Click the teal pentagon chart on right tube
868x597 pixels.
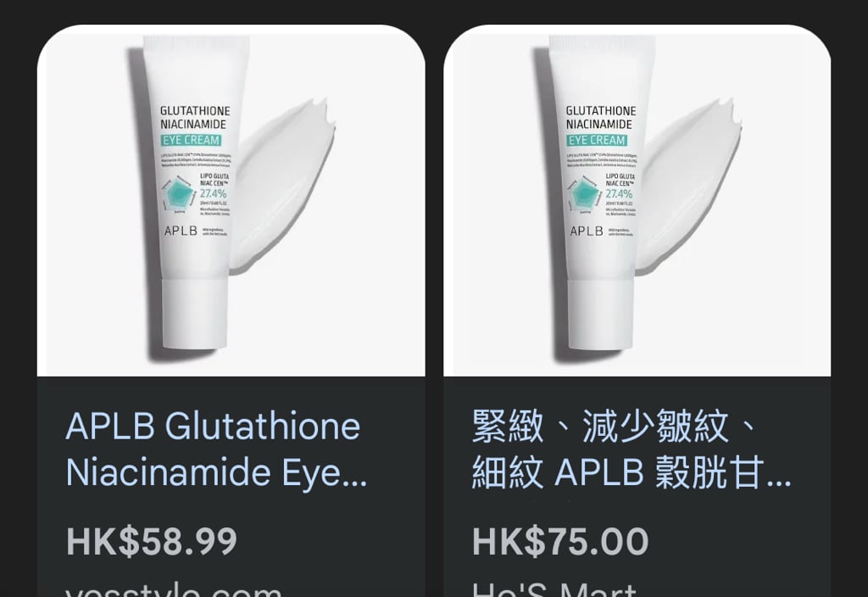click(x=585, y=194)
